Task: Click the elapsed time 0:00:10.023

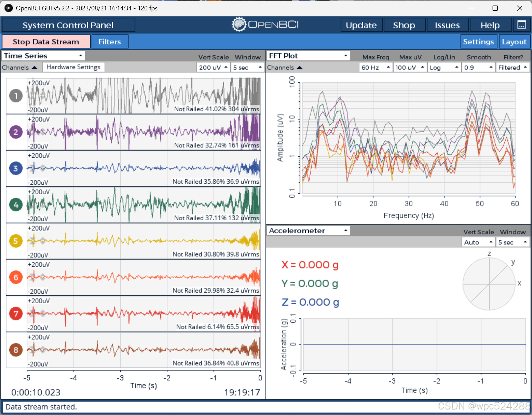Action: click(36, 393)
